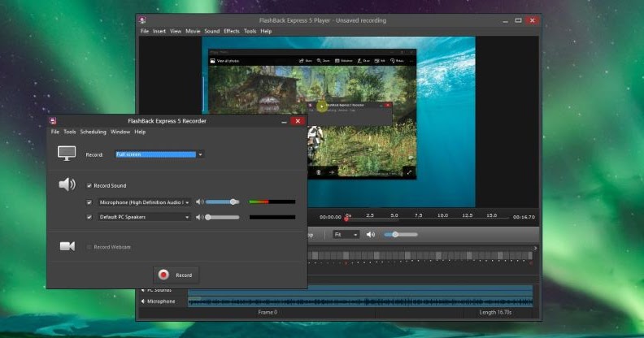Viewport: 644px width, 338px height.
Task: Uncheck the Microphone source checkbox
Action: pos(89,202)
